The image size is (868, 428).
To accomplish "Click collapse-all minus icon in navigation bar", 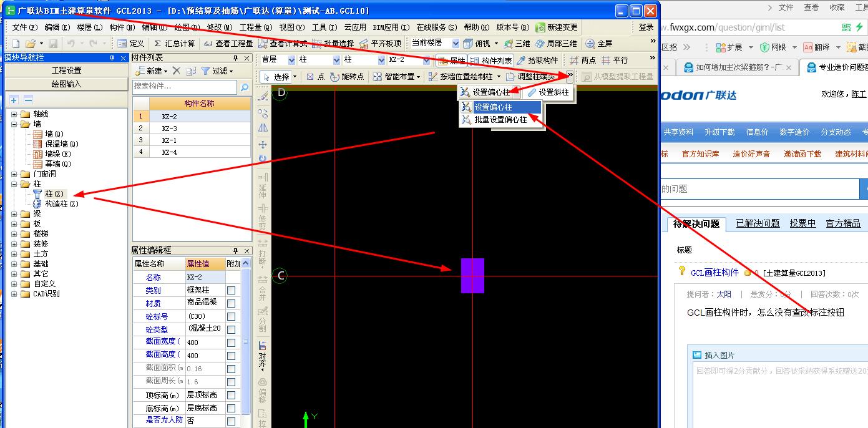I will (28, 100).
